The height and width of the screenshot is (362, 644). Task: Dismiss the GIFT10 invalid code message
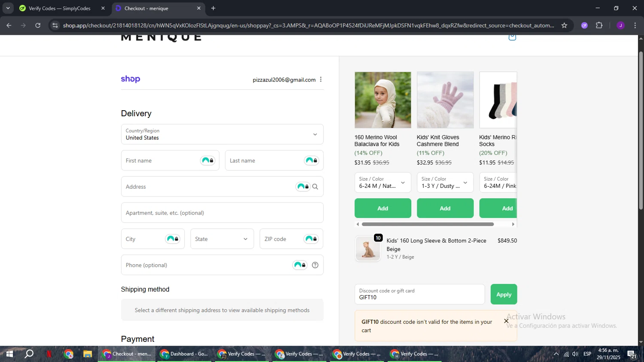pos(506,321)
